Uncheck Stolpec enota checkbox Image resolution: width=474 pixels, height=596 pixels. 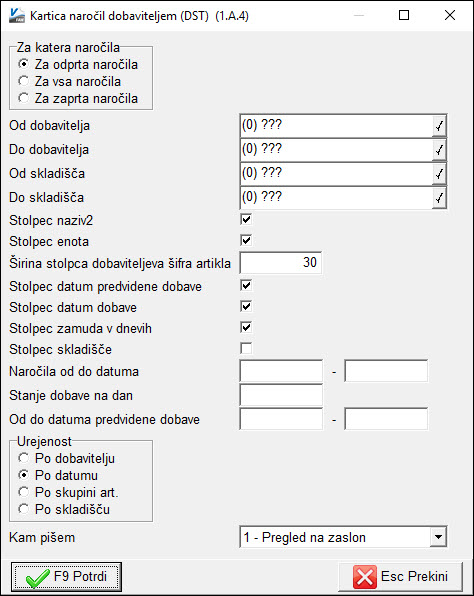pos(246,240)
